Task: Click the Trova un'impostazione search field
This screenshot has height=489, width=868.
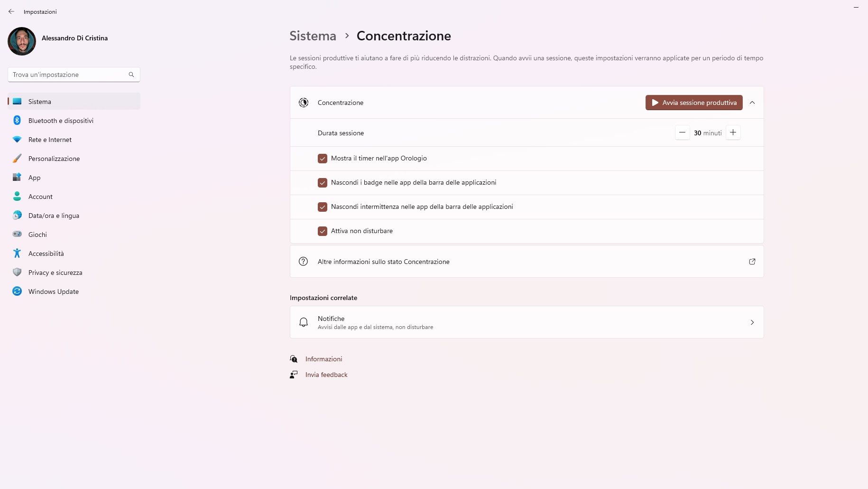Action: (69, 75)
